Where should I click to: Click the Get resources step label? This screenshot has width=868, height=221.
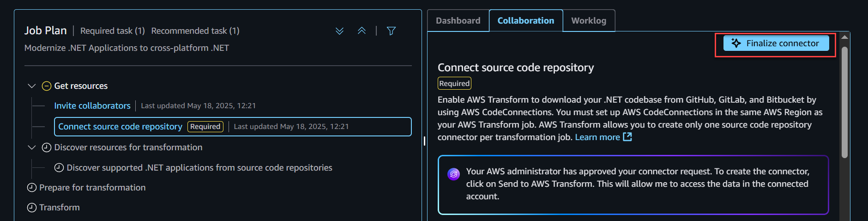pyautogui.click(x=81, y=86)
